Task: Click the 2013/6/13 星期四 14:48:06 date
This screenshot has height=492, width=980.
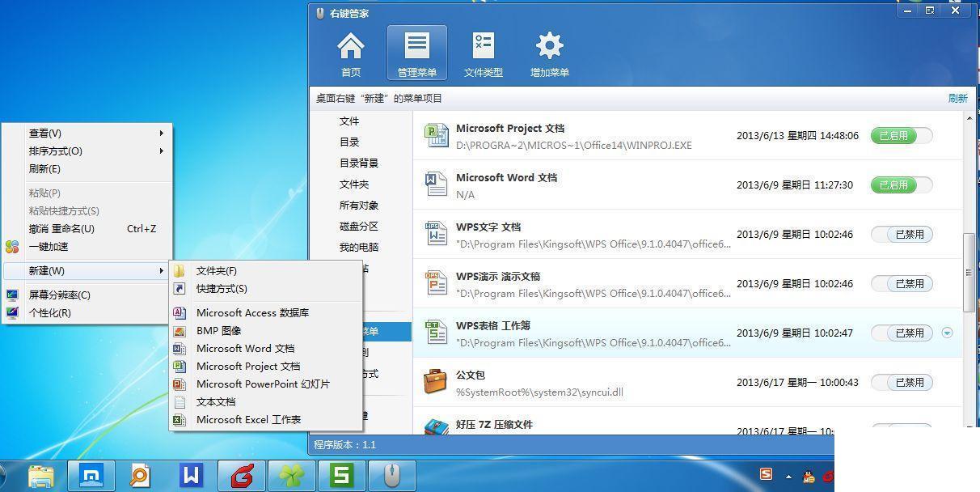Action: 797,136
